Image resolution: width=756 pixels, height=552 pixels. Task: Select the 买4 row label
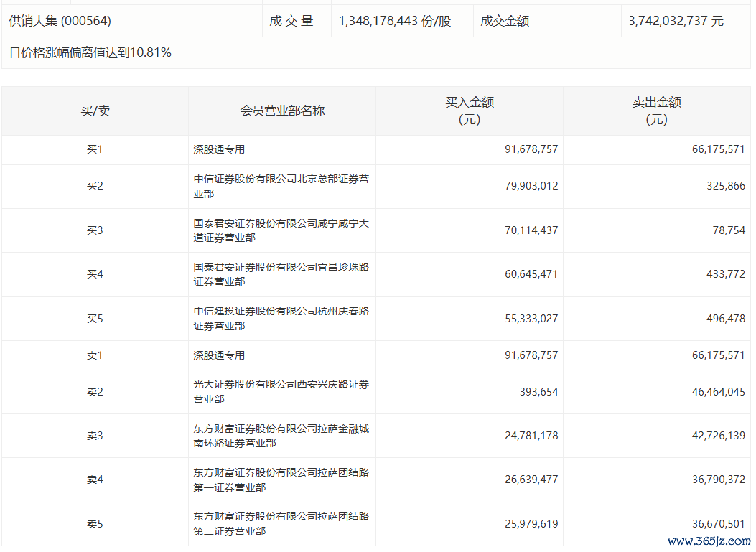(95, 274)
